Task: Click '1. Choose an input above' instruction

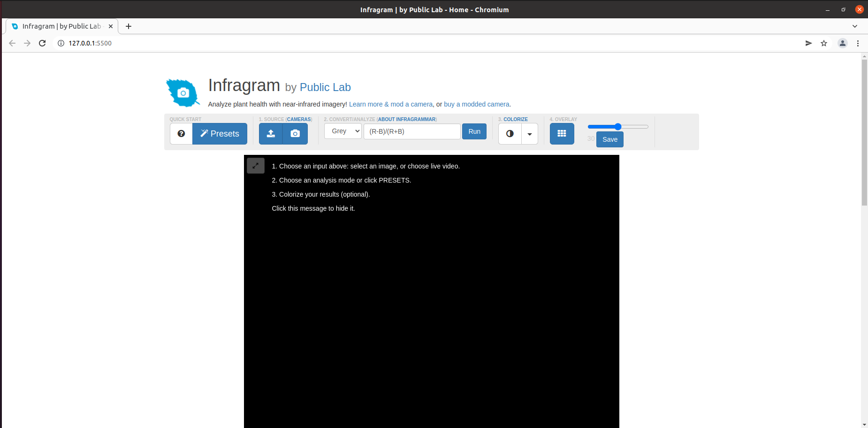Action: click(366, 166)
